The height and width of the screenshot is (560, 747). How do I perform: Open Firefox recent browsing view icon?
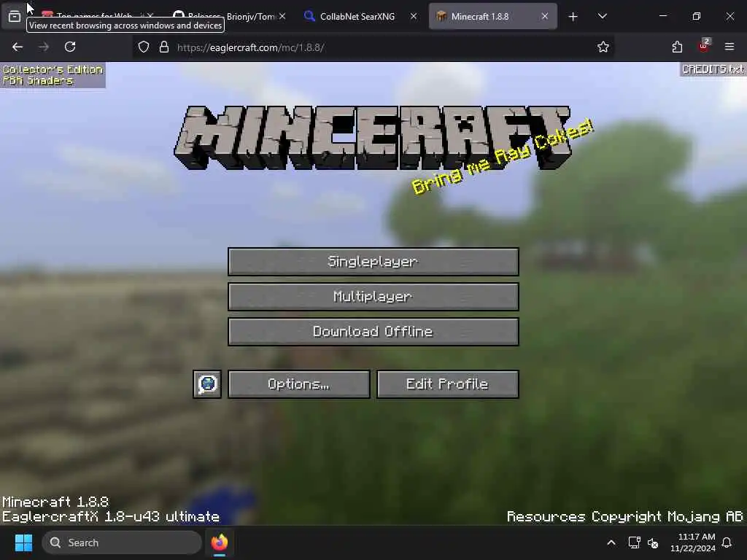pyautogui.click(x=15, y=16)
